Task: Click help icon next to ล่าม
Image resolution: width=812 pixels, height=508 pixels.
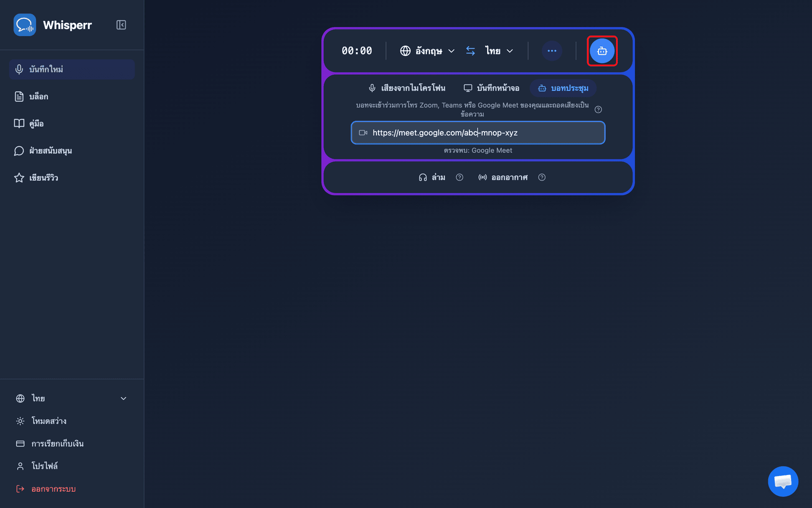Action: (459, 177)
